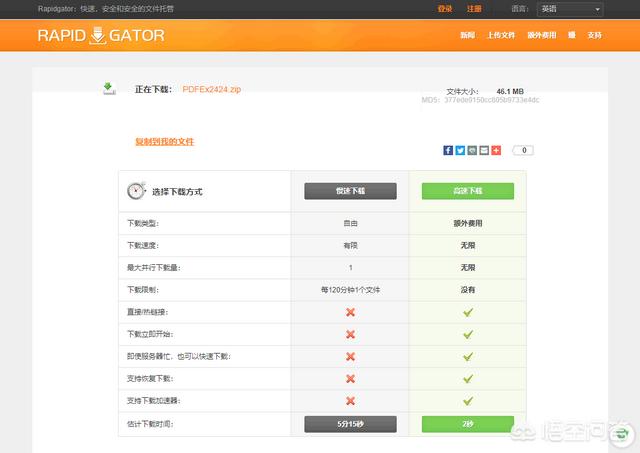Click the 登录 login link
Viewport: 640px width, 453px height.
[x=445, y=9]
